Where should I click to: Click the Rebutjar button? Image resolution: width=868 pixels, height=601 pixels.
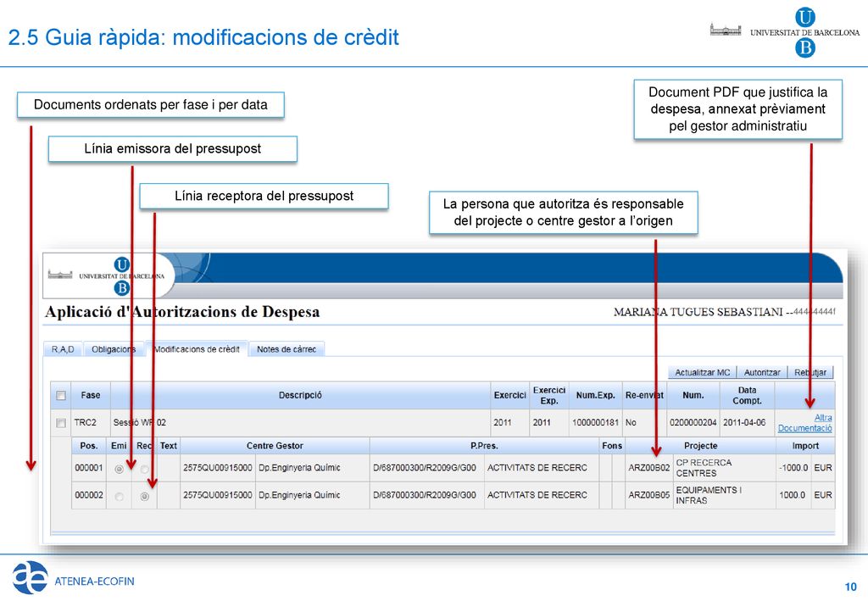coord(810,372)
